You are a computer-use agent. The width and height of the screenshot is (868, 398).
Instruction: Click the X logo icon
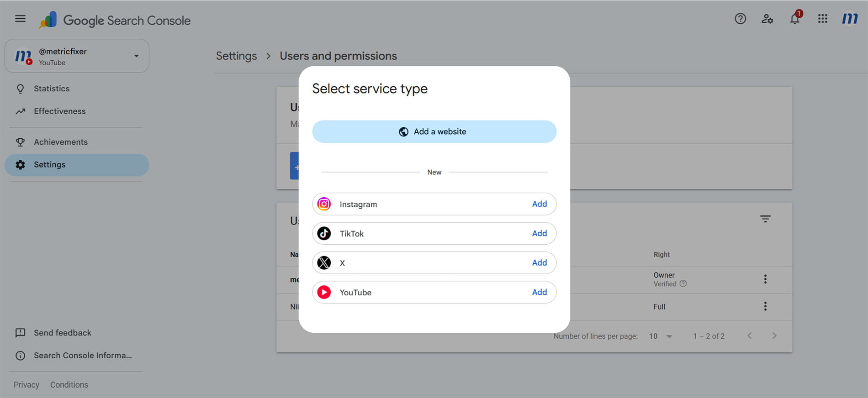coord(324,263)
